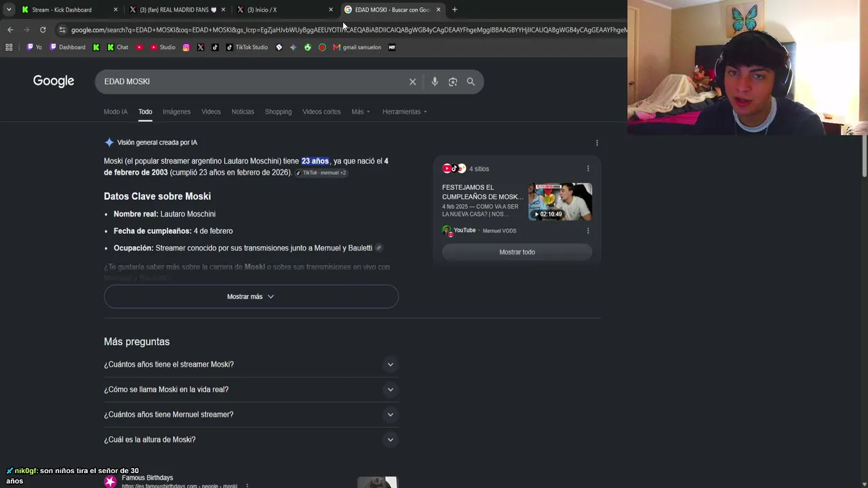
Task: Open Google Lens image search
Action: (453, 82)
